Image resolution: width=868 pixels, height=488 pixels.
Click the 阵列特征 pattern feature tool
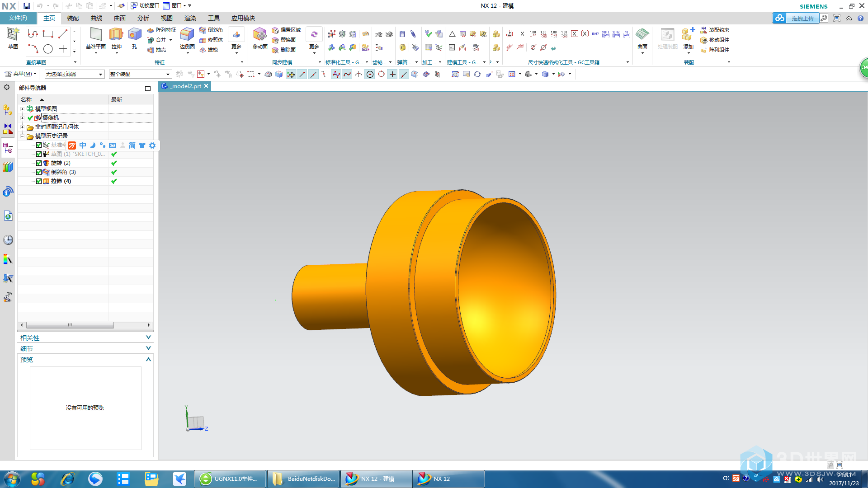[x=161, y=30]
